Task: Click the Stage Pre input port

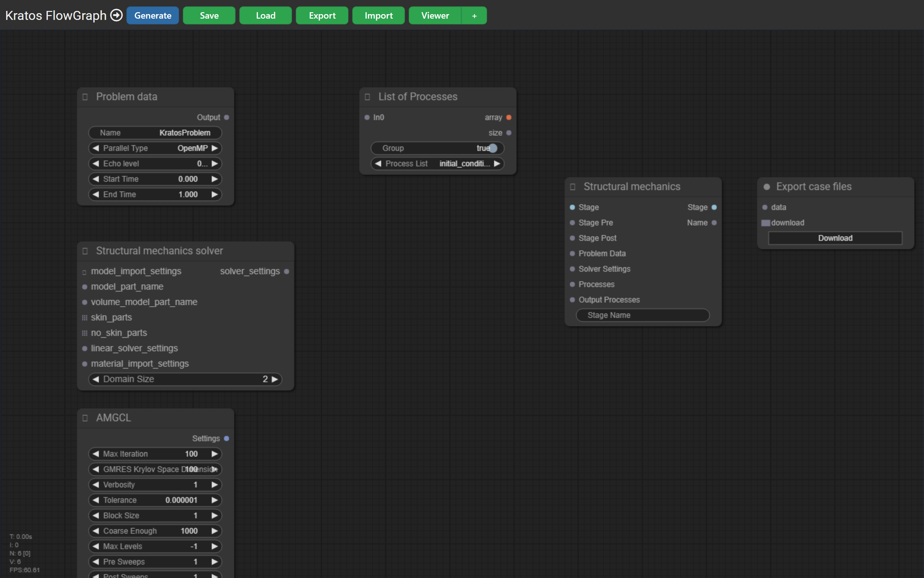Action: [572, 223]
